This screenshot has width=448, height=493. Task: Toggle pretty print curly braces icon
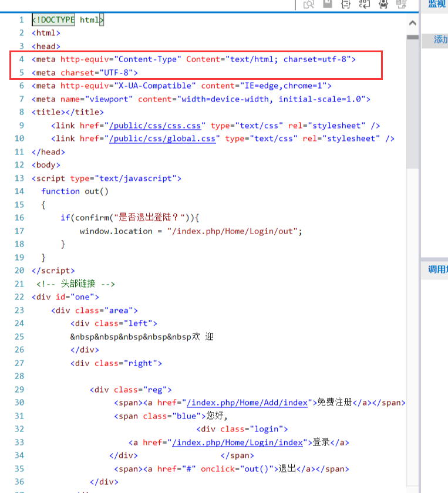coord(346,4)
